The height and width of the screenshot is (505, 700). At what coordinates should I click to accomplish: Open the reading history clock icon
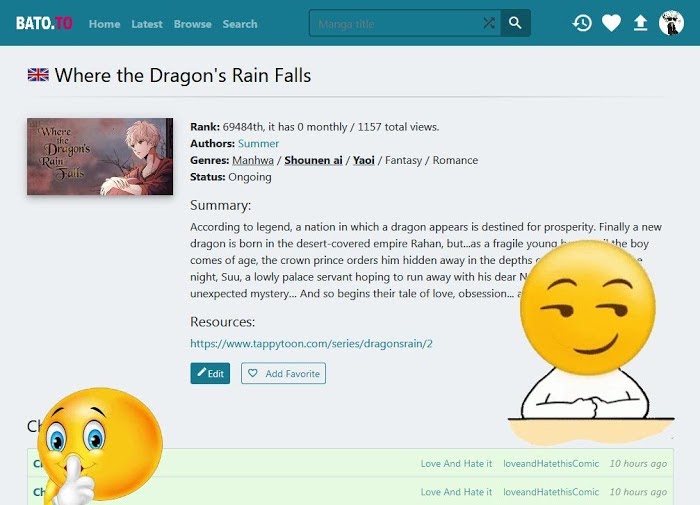coord(582,23)
